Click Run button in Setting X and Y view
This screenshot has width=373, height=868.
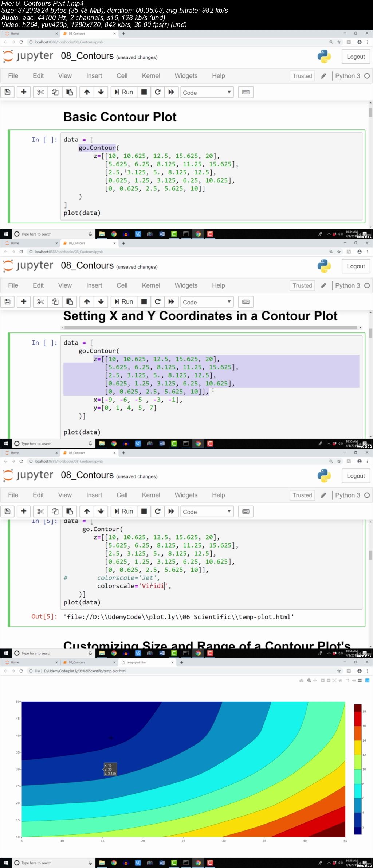(124, 302)
